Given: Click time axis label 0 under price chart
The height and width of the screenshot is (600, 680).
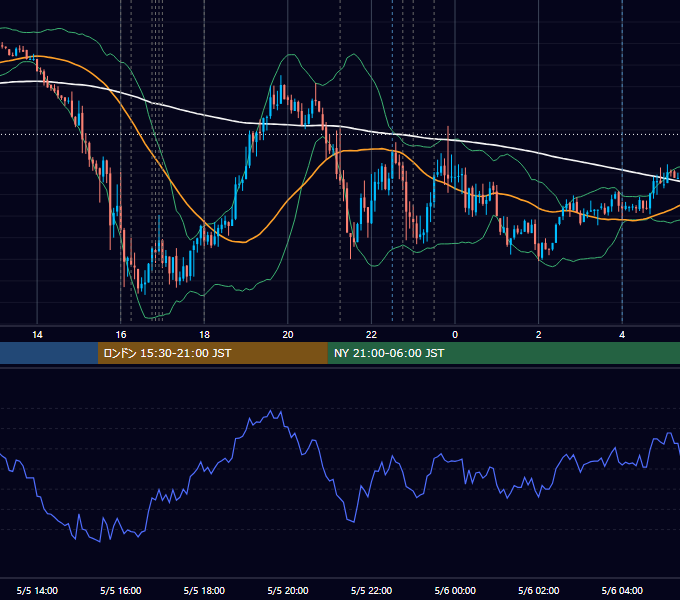Looking at the screenshot, I should pyautogui.click(x=455, y=335).
